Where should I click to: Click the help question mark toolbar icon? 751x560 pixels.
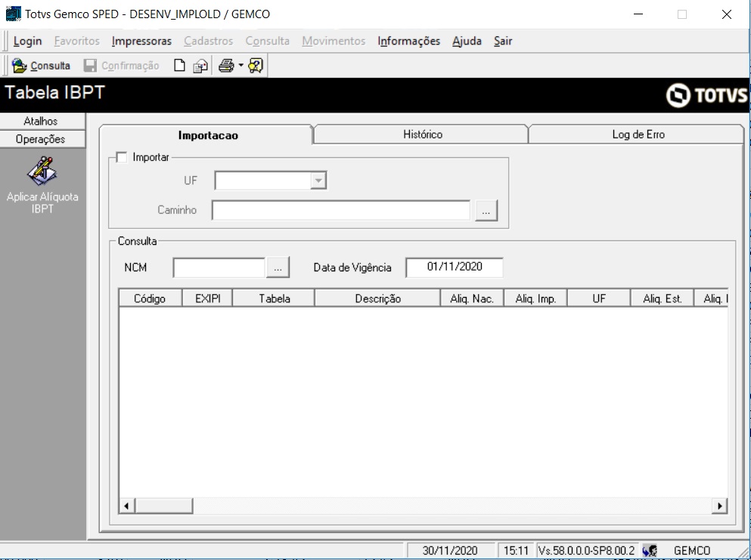[x=256, y=66]
